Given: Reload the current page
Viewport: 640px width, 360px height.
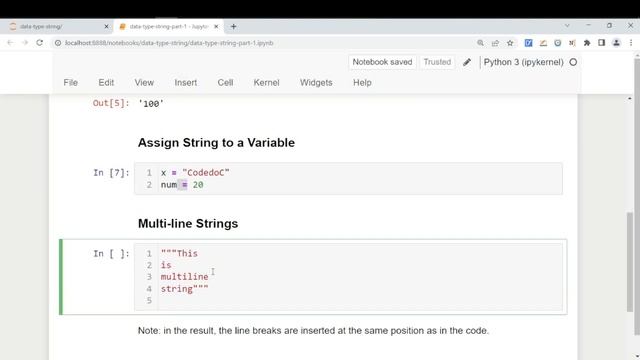Looking at the screenshot, I should 40,42.
